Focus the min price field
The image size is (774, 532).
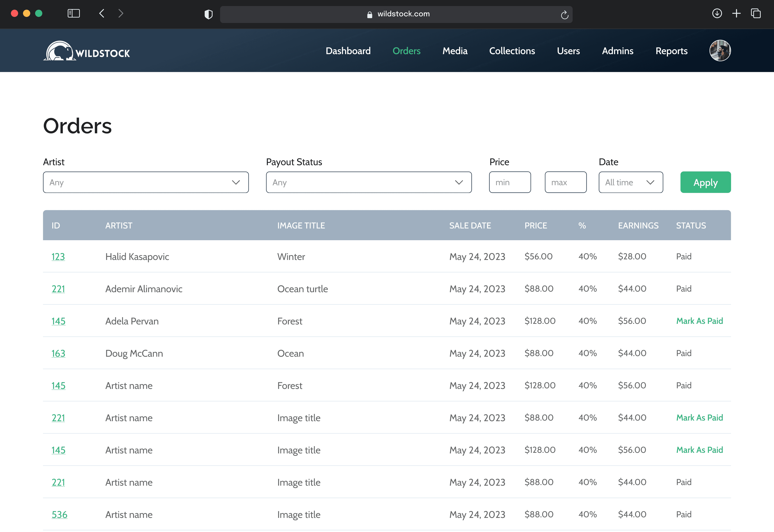pos(510,182)
